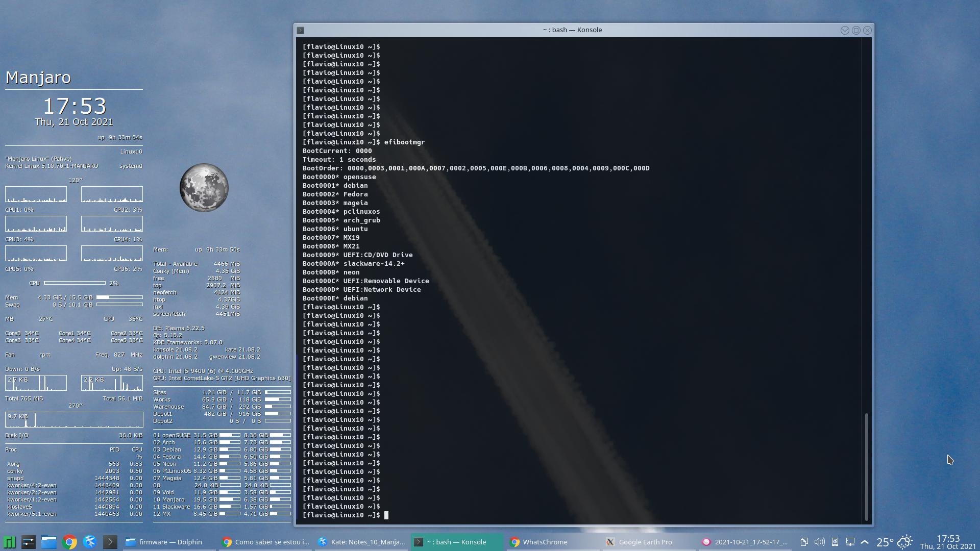Launch Google Chrome from pinned taskbar icon
This screenshot has height=551, width=980.
[69, 542]
